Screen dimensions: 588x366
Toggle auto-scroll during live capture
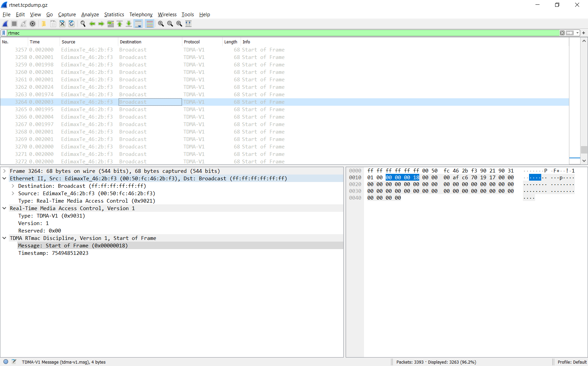tap(138, 24)
